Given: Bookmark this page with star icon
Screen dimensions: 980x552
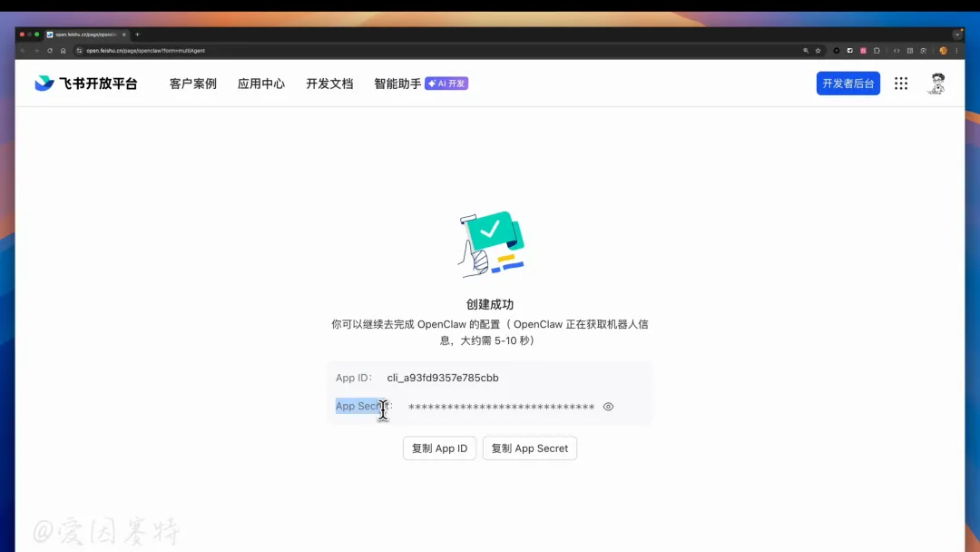Looking at the screenshot, I should [818, 51].
